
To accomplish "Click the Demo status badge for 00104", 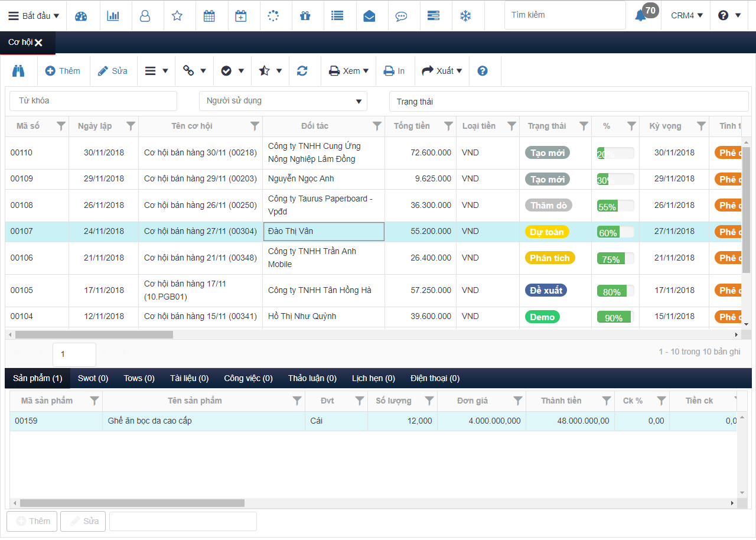I will coord(542,317).
